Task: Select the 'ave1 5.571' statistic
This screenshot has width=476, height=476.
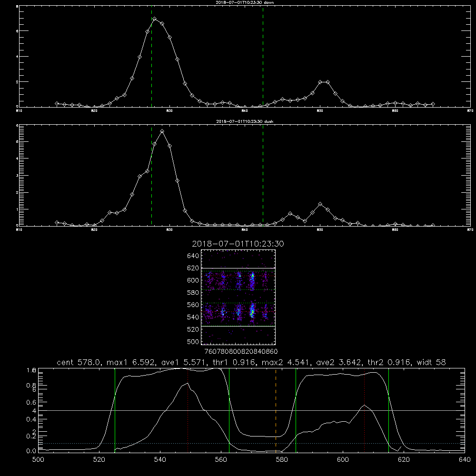Action: (183, 362)
